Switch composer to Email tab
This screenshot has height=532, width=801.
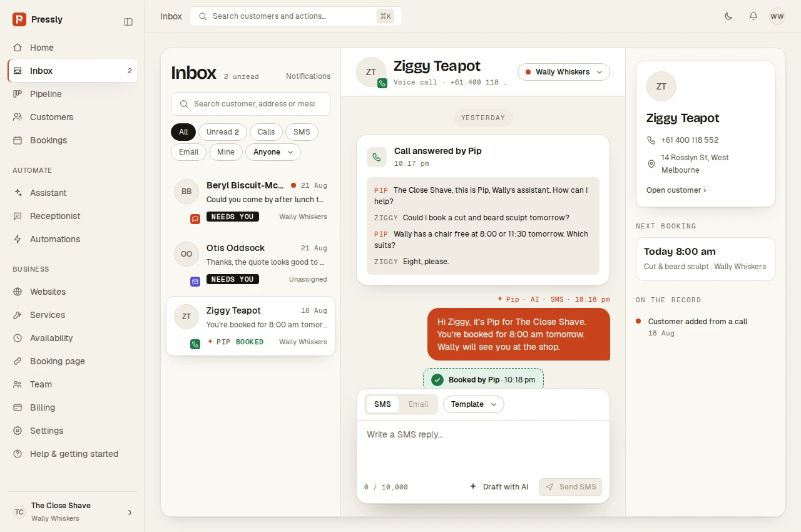418,404
